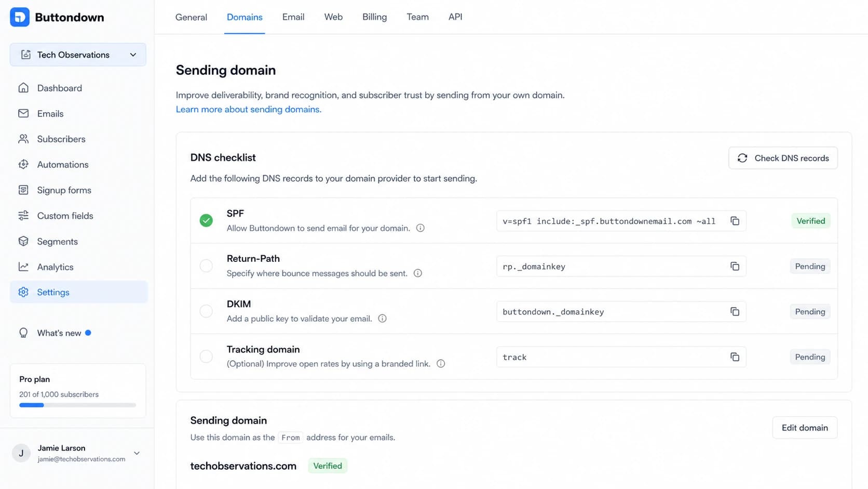Click the Verified badge beside techobservations.com
This screenshot has width=868, height=489.
pyautogui.click(x=328, y=466)
